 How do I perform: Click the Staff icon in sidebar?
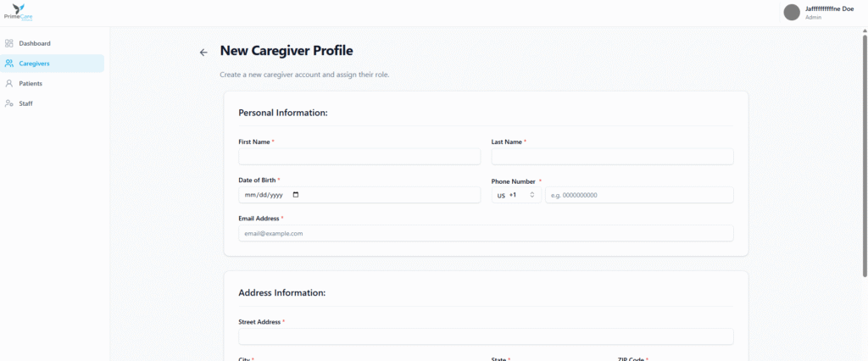coord(9,103)
